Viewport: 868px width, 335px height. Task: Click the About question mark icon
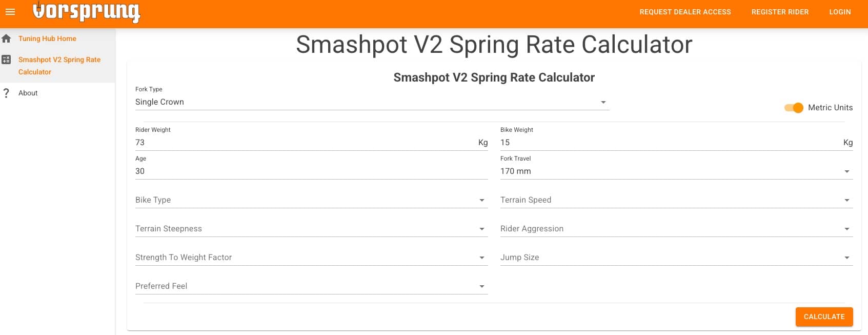coord(7,93)
